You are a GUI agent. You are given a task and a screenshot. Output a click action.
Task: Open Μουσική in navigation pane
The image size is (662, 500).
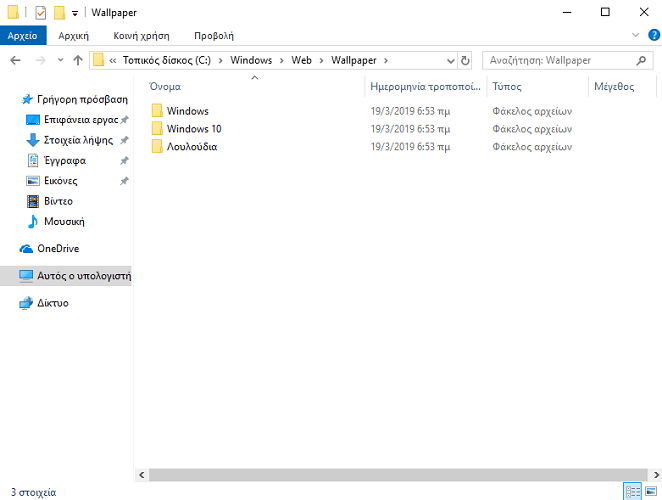64,221
